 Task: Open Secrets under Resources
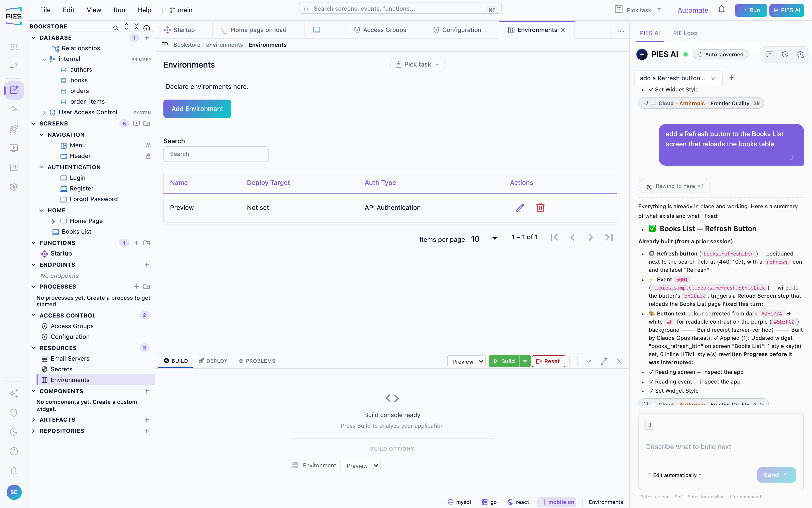[61, 369]
